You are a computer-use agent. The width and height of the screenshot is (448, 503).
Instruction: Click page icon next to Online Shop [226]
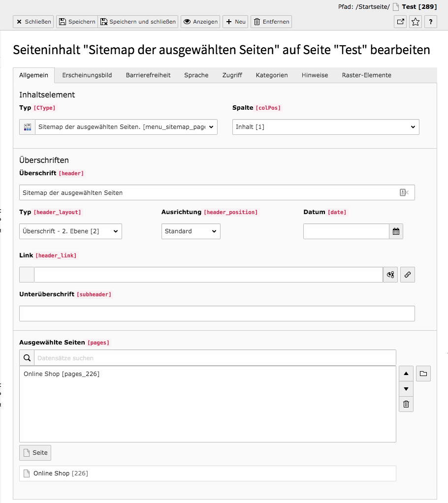(27, 473)
